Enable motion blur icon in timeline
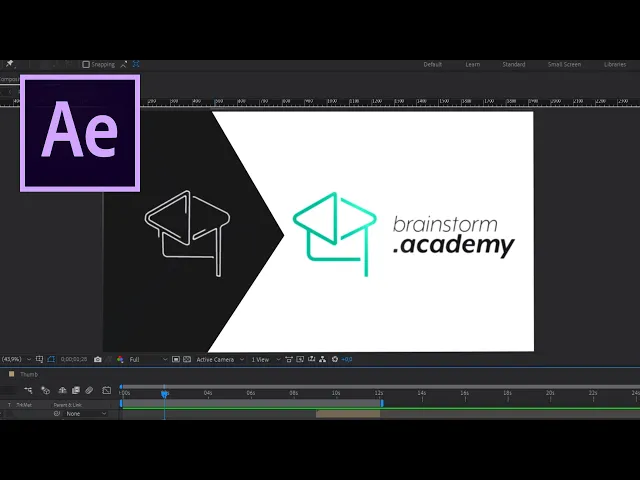 [89, 391]
